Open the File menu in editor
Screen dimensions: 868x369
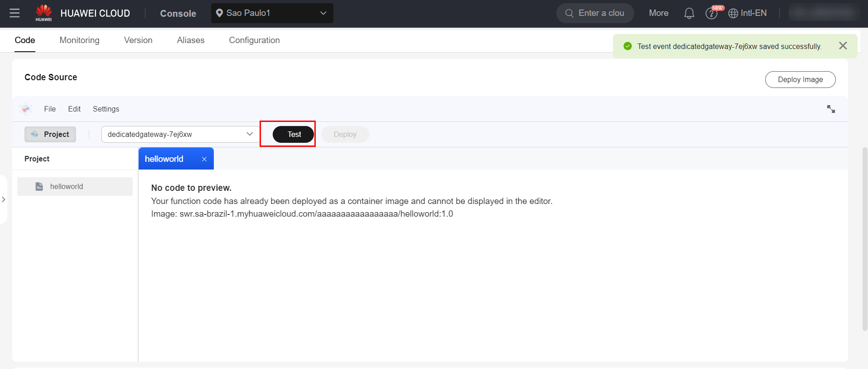pyautogui.click(x=50, y=109)
